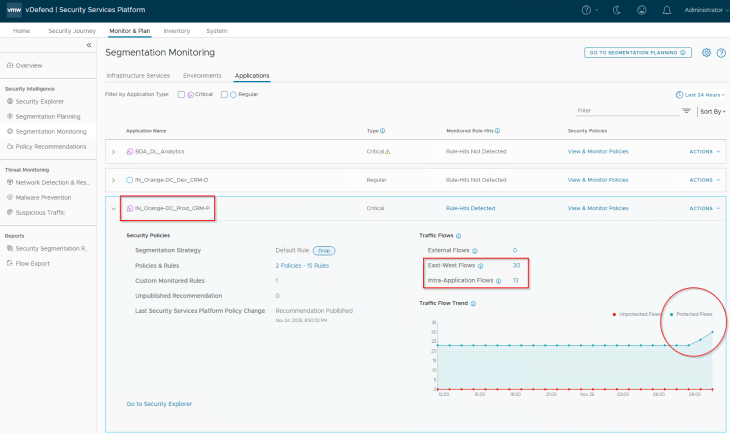Open the Last 24 Hours time dropdown

coord(699,94)
